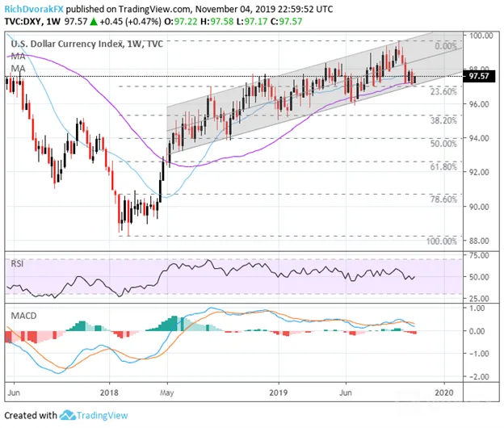Click the MACD indicator label
This screenshot has width=504, height=428.
23,316
